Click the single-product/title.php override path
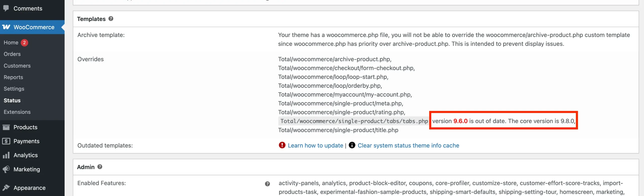644x196 pixels. tap(338, 130)
